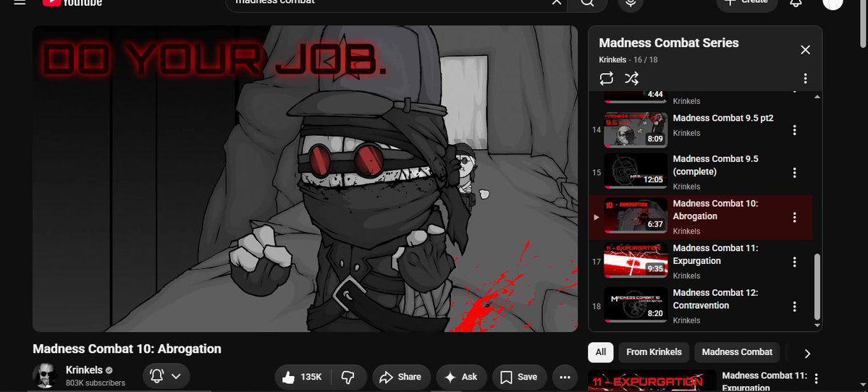Open the Krinkels link under the playlist title
The image size is (868, 392).
tap(612, 60)
